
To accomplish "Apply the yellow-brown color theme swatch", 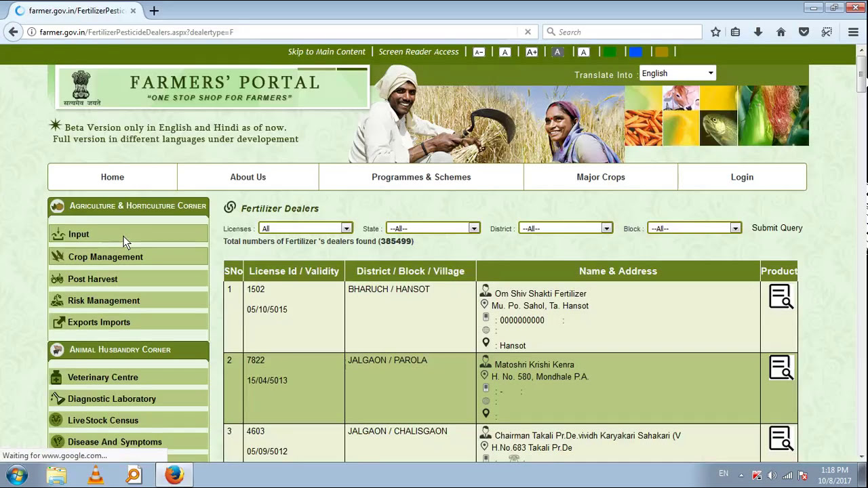I will [x=662, y=52].
